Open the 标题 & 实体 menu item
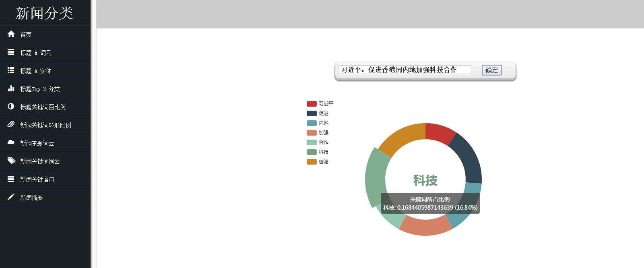This screenshot has height=268, width=644. click(x=36, y=71)
